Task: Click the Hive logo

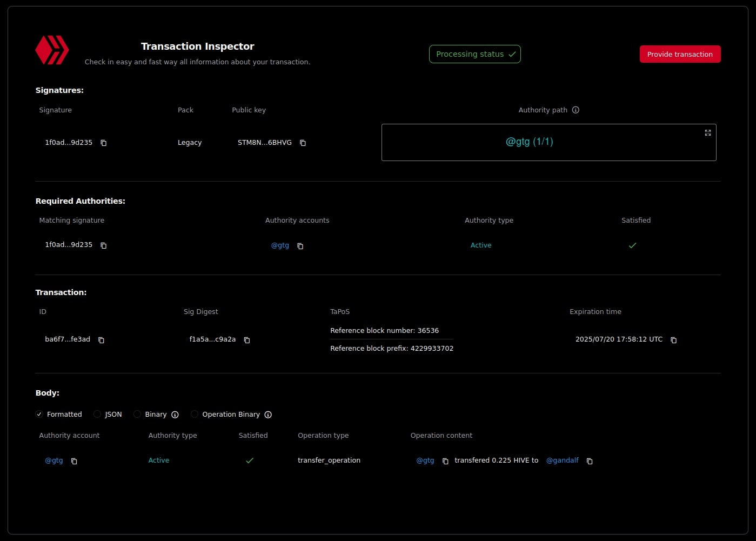Action: [52, 50]
